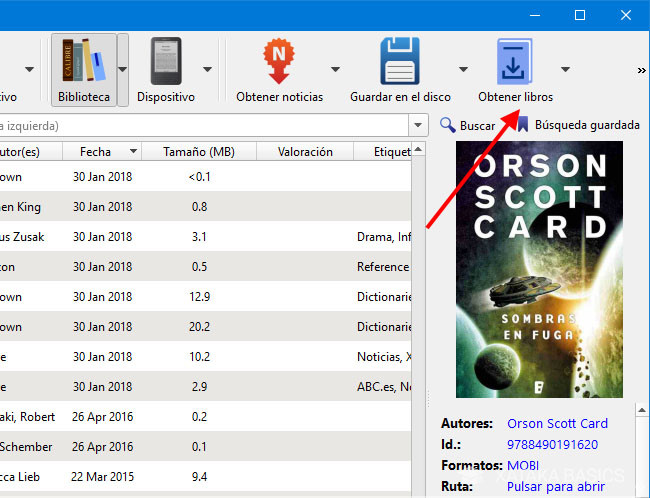Image resolution: width=650 pixels, height=498 pixels.
Task: Sort by the Fecha column header
Action: (x=96, y=152)
